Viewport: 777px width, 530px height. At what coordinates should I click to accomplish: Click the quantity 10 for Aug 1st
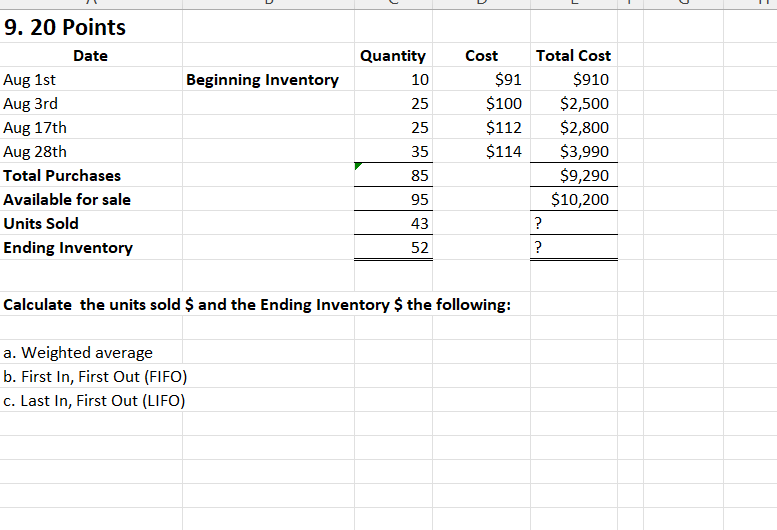(393, 79)
